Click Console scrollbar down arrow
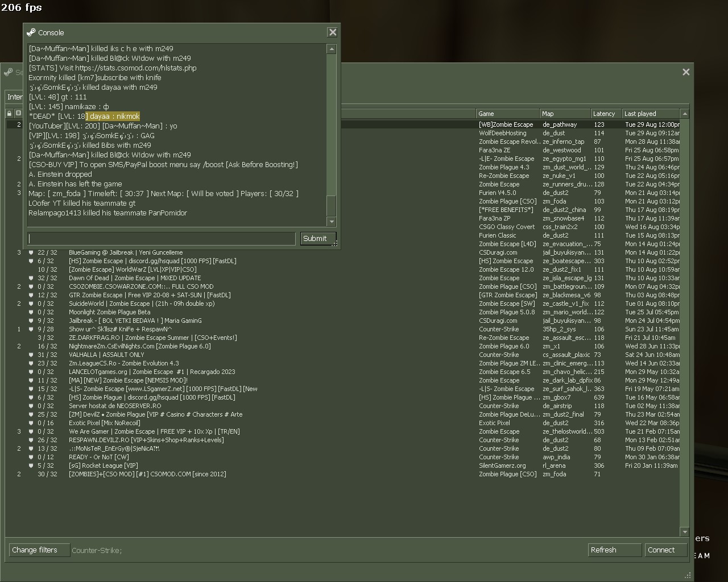The height and width of the screenshot is (582, 728). coord(332,222)
